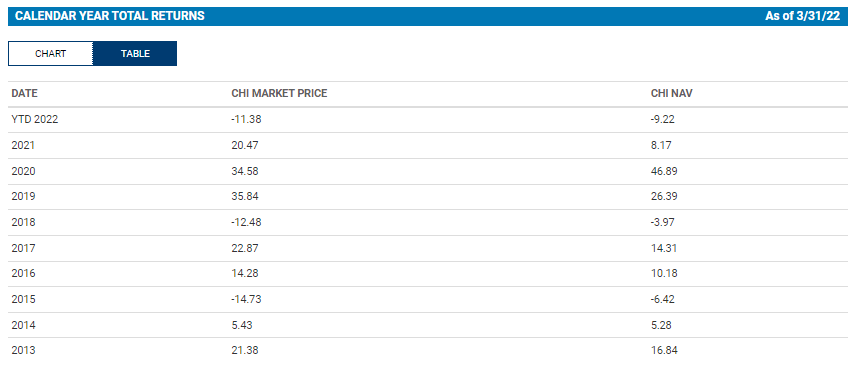Viewport: 854px width, 379px height.
Task: Click the As of 3/31/22 date label
Action: tap(802, 16)
